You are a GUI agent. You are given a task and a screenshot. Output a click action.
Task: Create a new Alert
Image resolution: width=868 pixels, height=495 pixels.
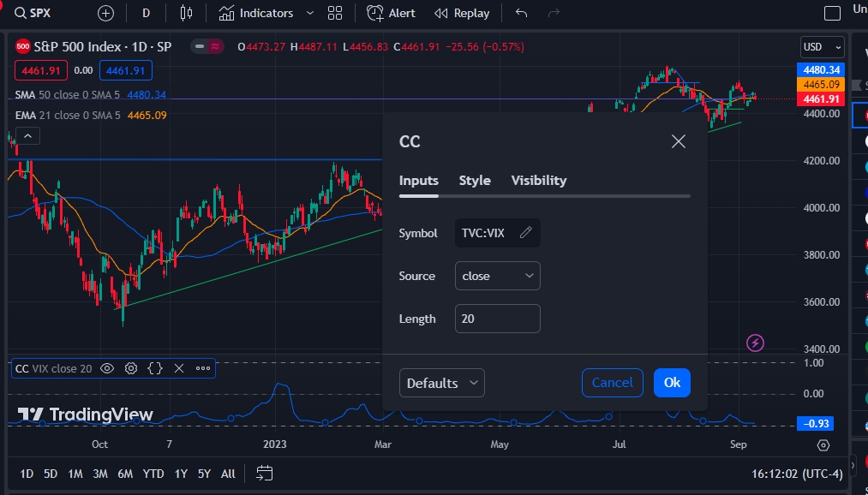pyautogui.click(x=391, y=13)
